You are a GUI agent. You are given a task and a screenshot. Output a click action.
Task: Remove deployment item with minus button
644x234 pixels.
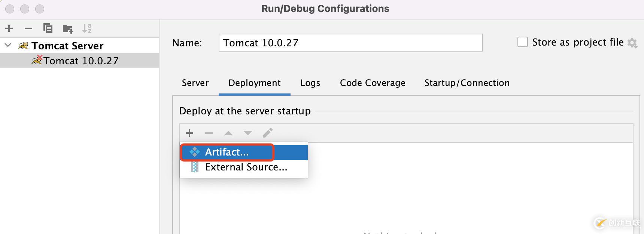[209, 133]
